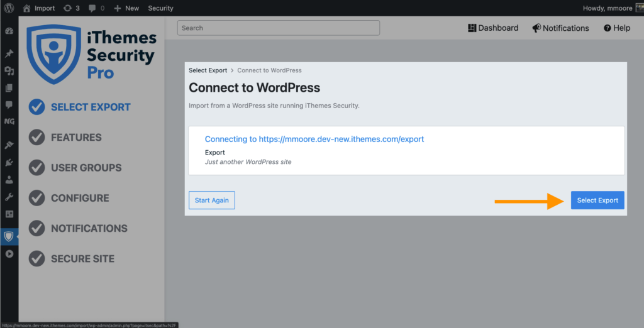Viewport: 644px width, 328px height.
Task: Go to the Select Export step
Action: 80,107
